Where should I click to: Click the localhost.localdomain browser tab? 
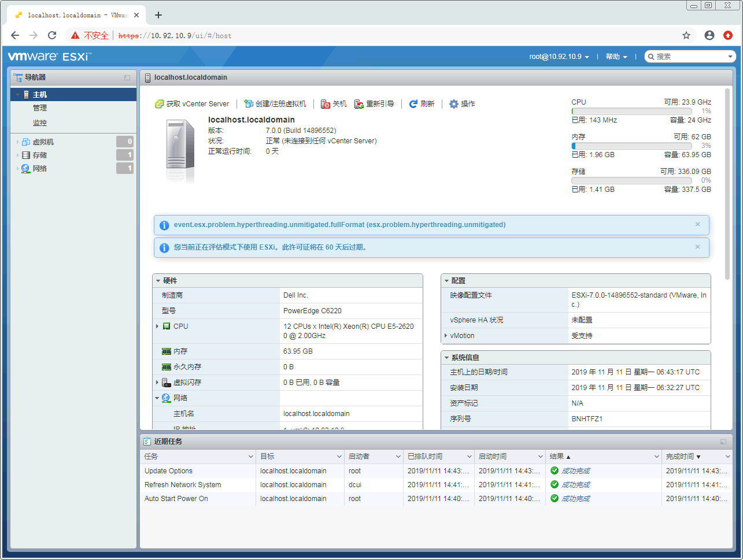point(77,15)
